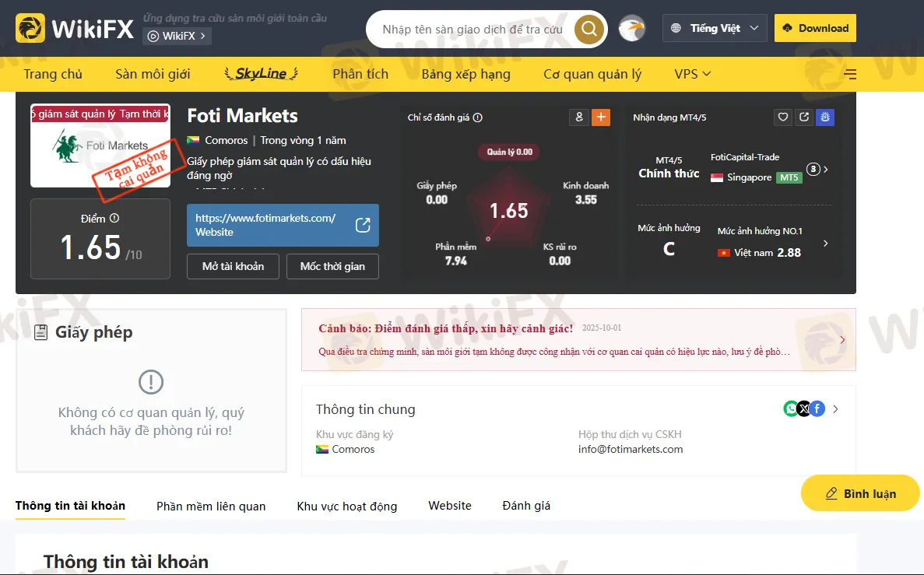This screenshot has height=575, width=924.
Task: Click the Quản lý 0.00 badge on radar chart
Action: tap(510, 152)
